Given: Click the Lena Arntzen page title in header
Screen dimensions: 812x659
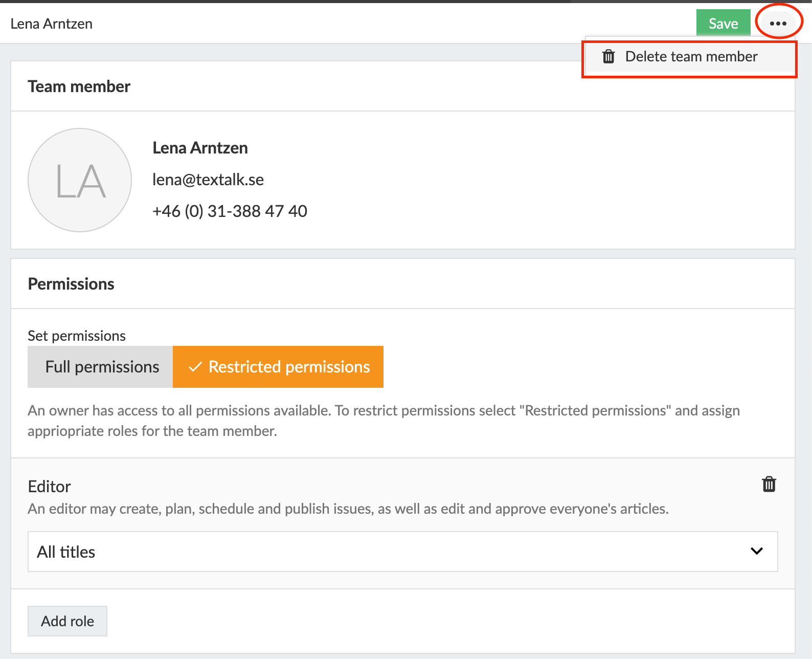Looking at the screenshot, I should 52,24.
